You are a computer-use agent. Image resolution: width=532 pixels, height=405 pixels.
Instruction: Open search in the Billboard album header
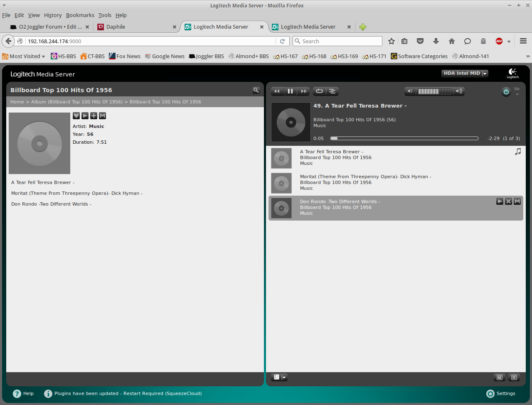click(256, 90)
